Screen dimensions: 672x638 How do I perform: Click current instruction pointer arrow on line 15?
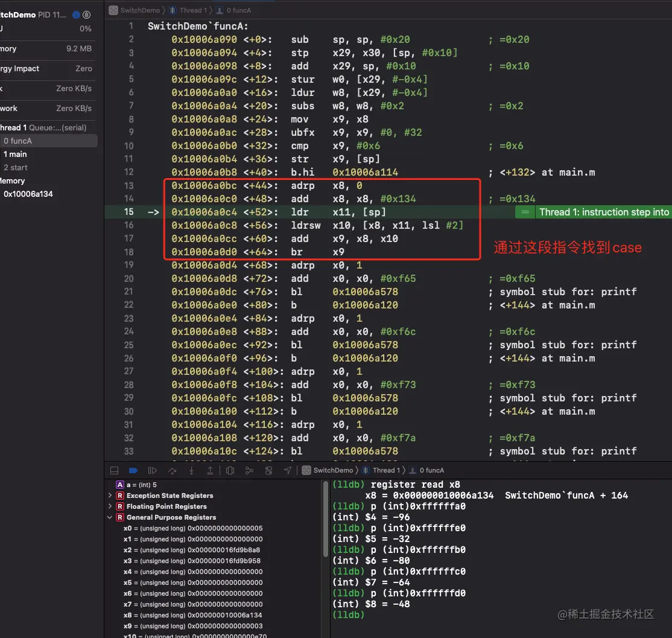[x=153, y=212]
